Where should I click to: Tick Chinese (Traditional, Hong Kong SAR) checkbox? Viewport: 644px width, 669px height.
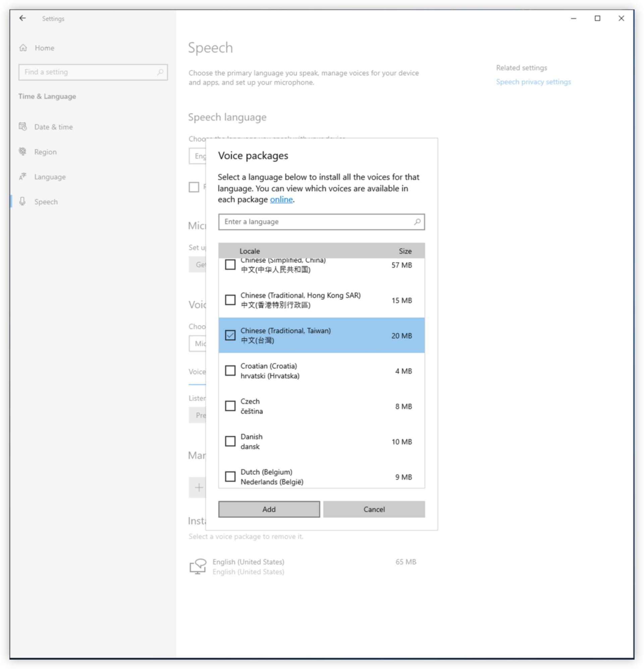point(230,300)
